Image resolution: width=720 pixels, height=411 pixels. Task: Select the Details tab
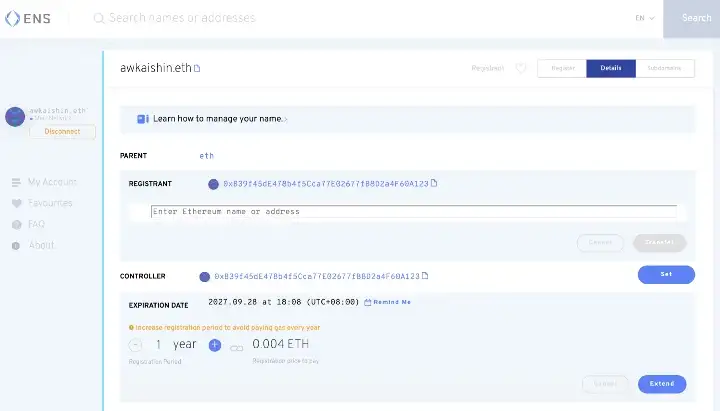610,68
